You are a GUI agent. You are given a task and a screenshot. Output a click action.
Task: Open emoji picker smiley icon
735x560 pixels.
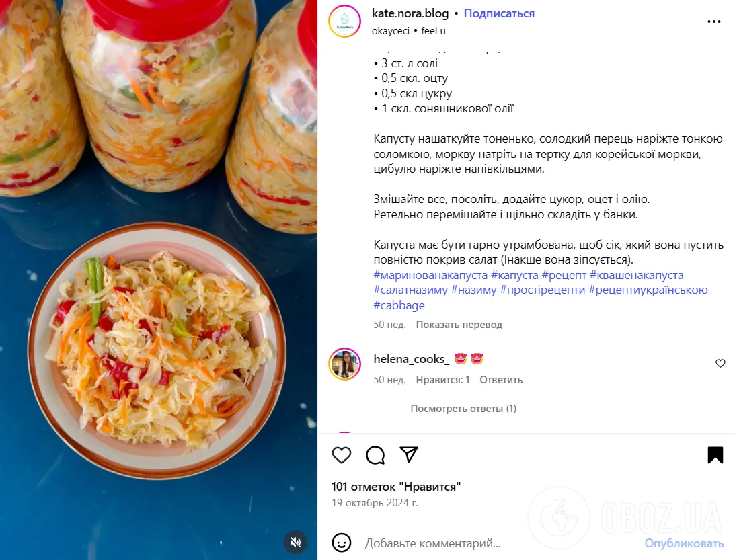[342, 543]
